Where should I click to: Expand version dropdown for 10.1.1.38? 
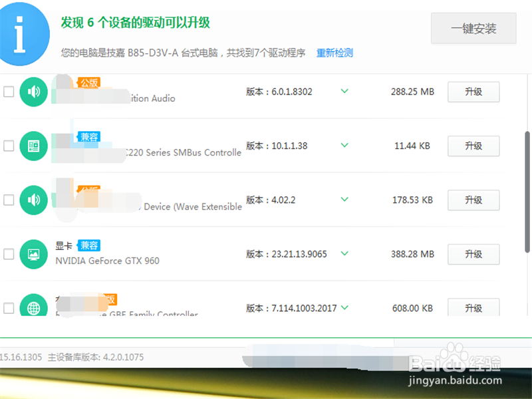(344, 145)
